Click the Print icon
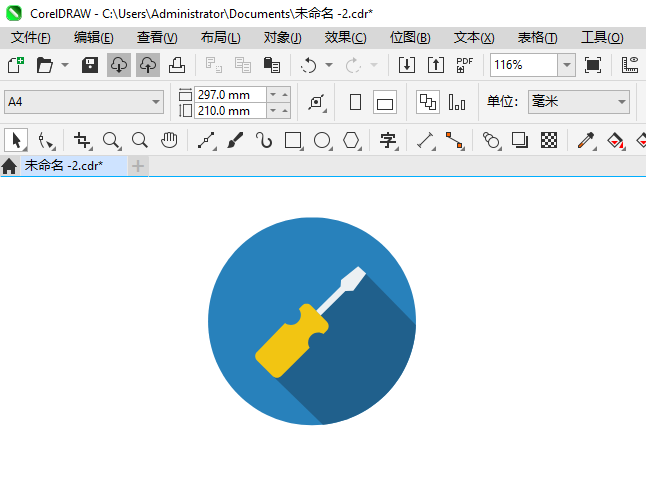This screenshot has width=646, height=503. point(177,65)
